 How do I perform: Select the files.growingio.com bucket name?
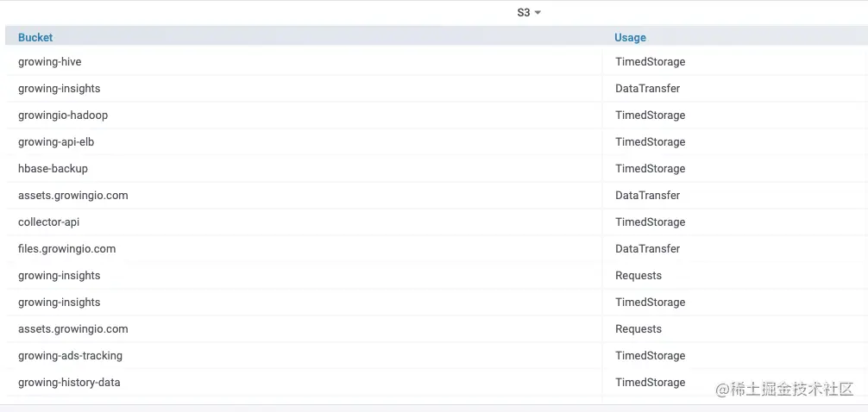(67, 249)
